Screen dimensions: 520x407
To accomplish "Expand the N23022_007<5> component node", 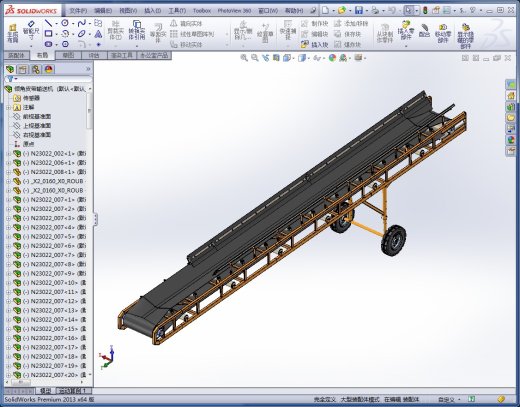I will [9, 237].
